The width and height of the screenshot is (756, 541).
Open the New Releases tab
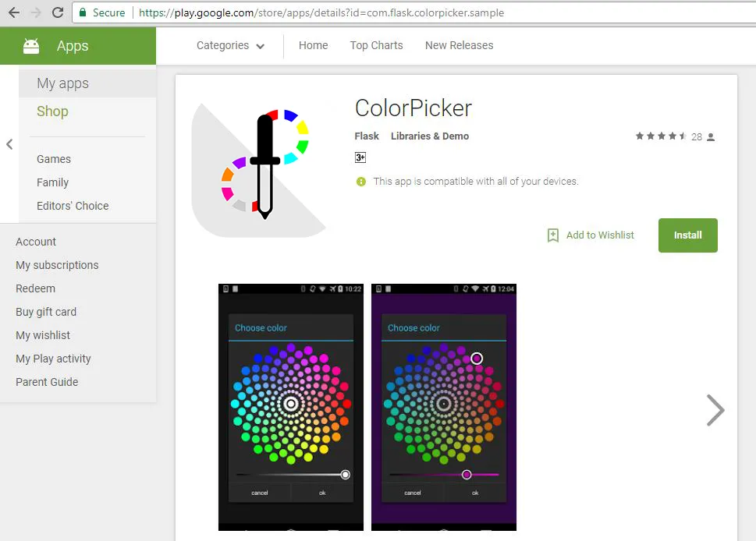pyautogui.click(x=459, y=45)
